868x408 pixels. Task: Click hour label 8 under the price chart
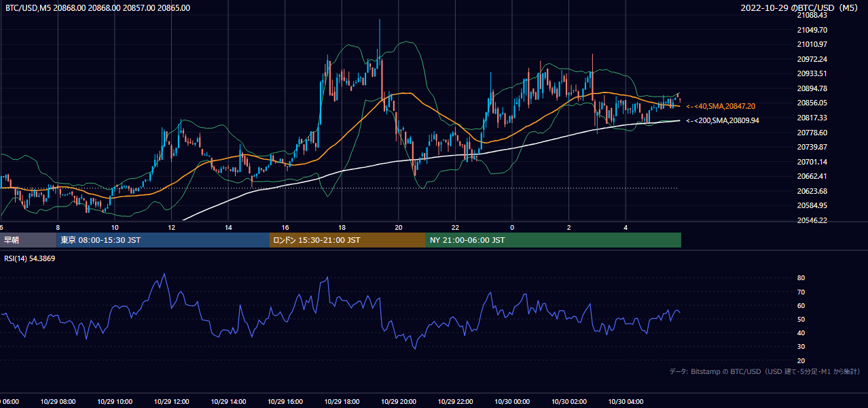point(58,228)
